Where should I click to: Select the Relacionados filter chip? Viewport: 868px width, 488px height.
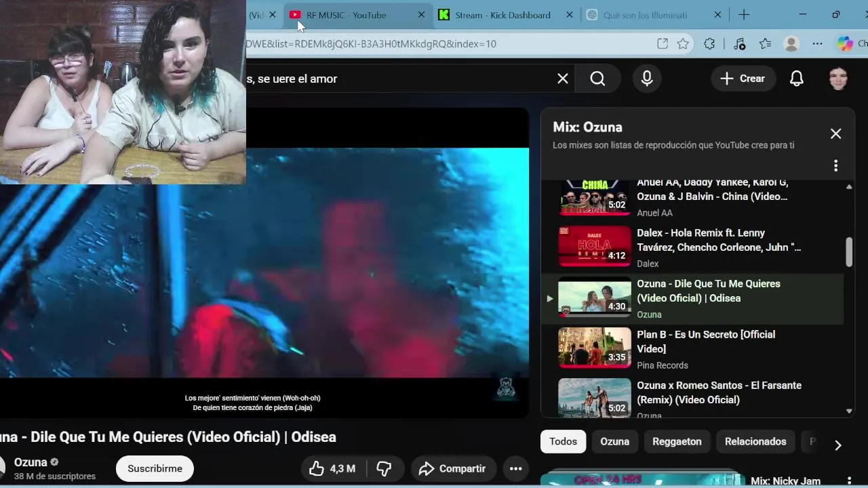755,441
